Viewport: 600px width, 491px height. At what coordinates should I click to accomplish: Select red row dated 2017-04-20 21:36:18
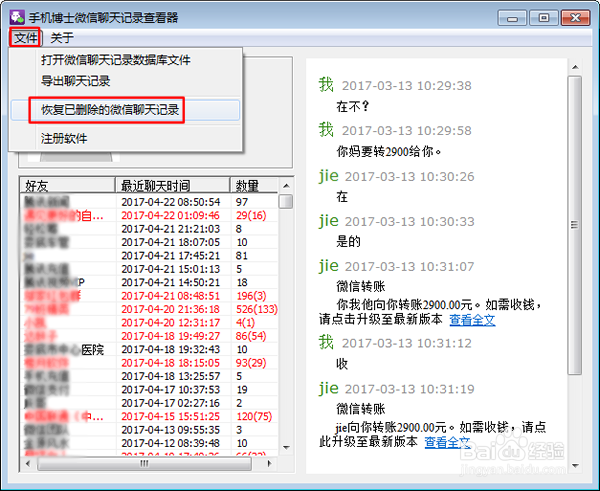click(149, 309)
